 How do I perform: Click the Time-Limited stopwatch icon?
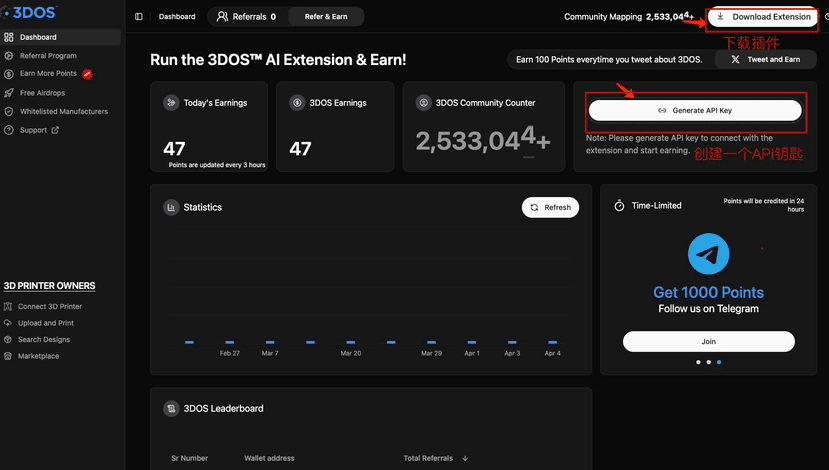619,206
